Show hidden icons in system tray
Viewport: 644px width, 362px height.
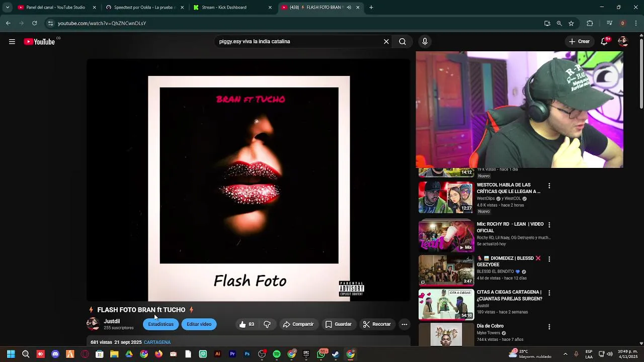(x=565, y=354)
